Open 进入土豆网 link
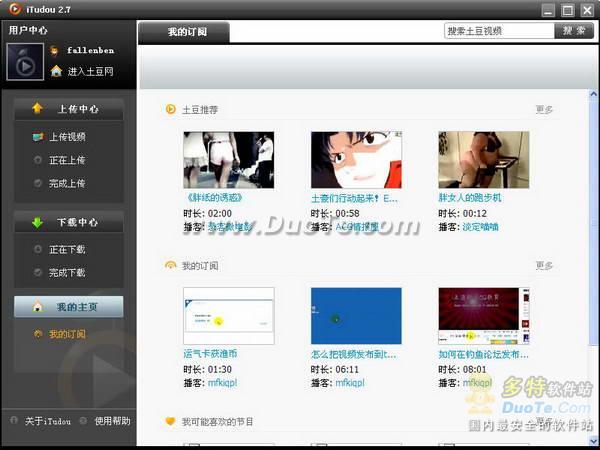 pyautogui.click(x=91, y=72)
